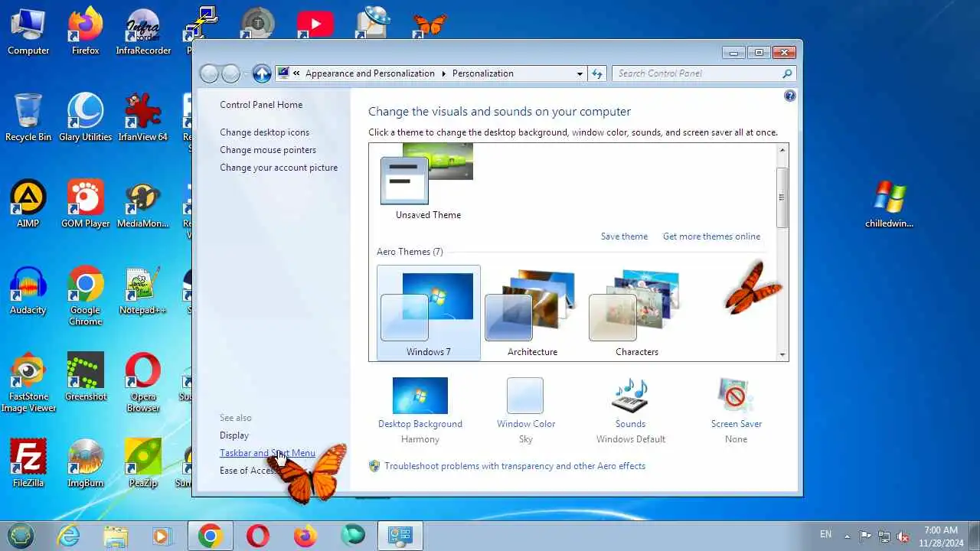The image size is (980, 551).
Task: Refresh the Control Panel address bar
Action: pyautogui.click(x=597, y=73)
